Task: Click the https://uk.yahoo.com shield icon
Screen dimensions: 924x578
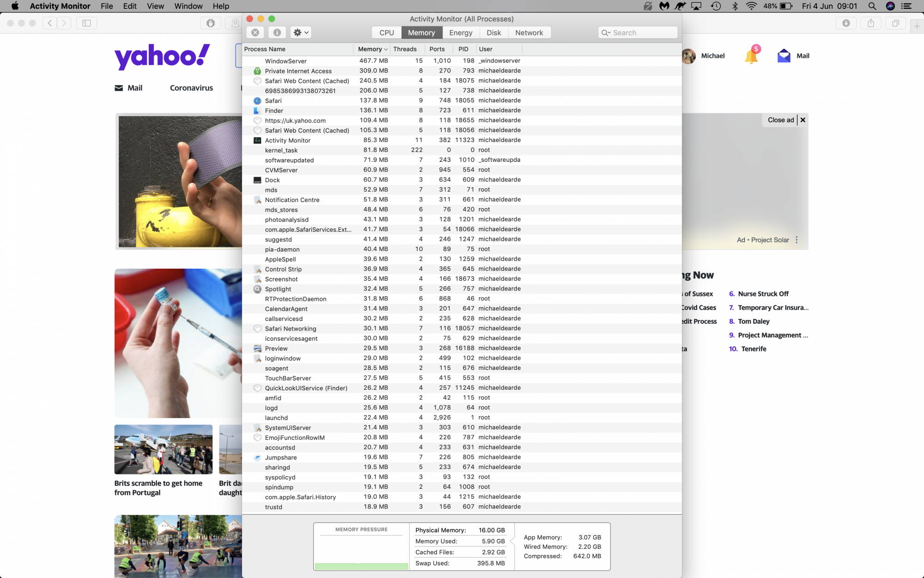Action: (x=257, y=120)
